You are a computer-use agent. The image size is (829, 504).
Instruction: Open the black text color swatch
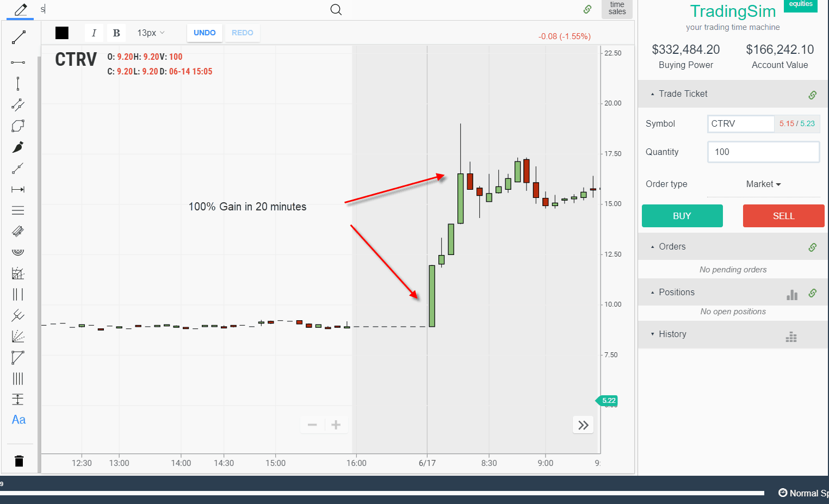62,33
